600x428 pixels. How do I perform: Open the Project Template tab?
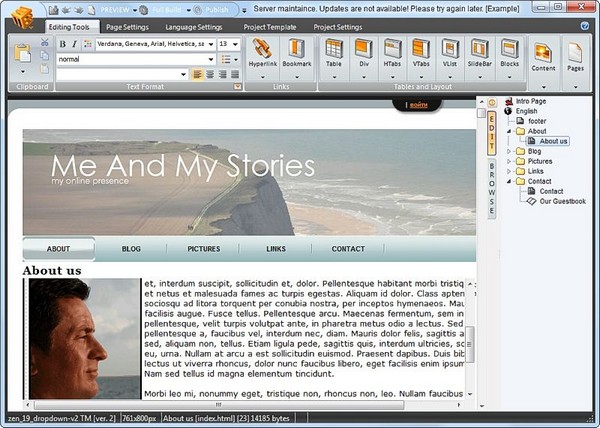point(271,27)
